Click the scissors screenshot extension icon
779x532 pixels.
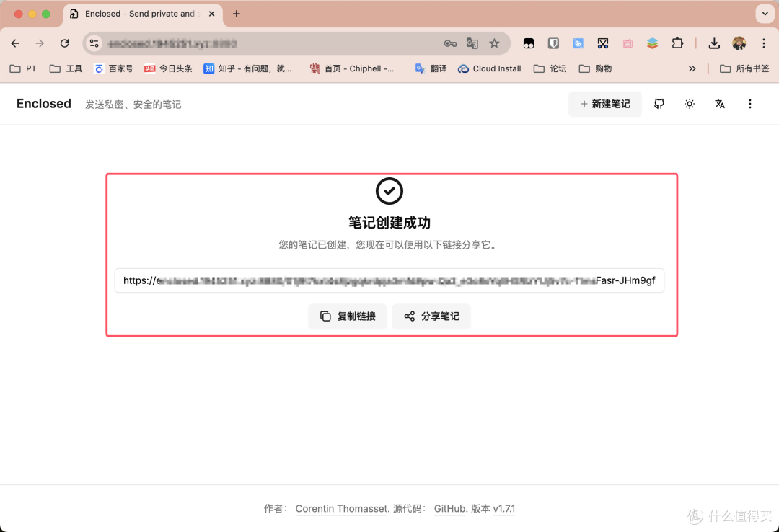[x=602, y=44]
